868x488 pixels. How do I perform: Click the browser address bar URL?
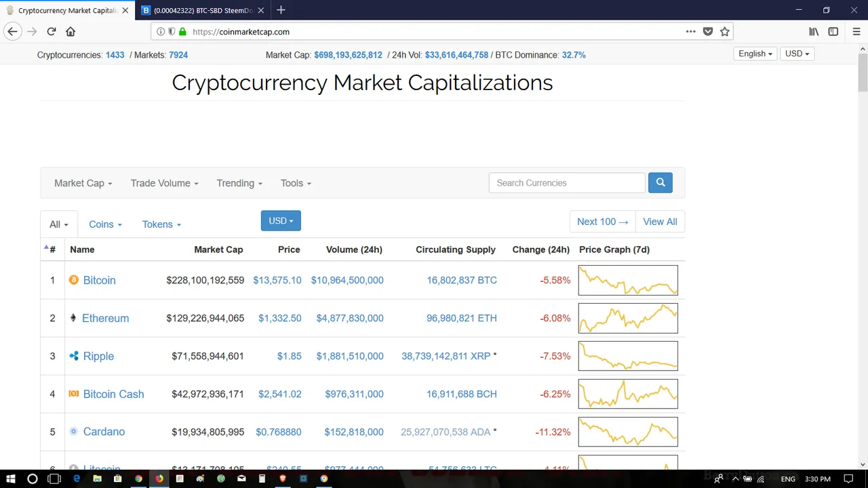[241, 31]
